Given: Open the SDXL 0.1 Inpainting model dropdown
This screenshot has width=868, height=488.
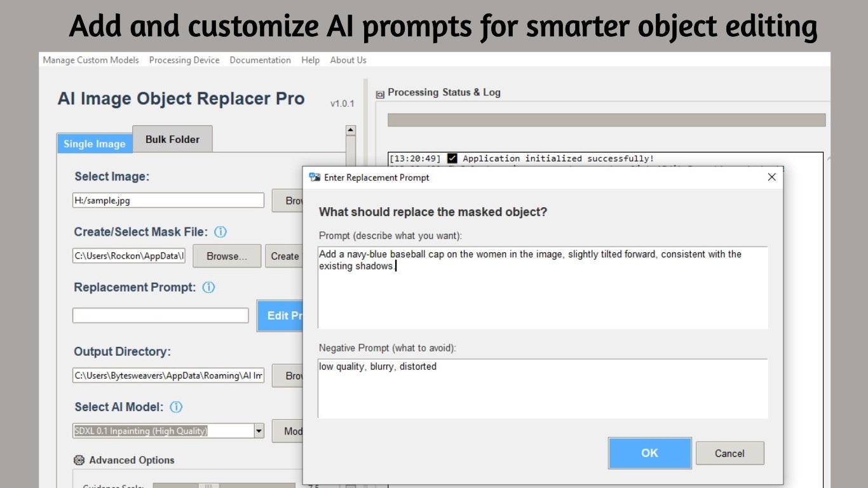Looking at the screenshot, I should pos(259,431).
